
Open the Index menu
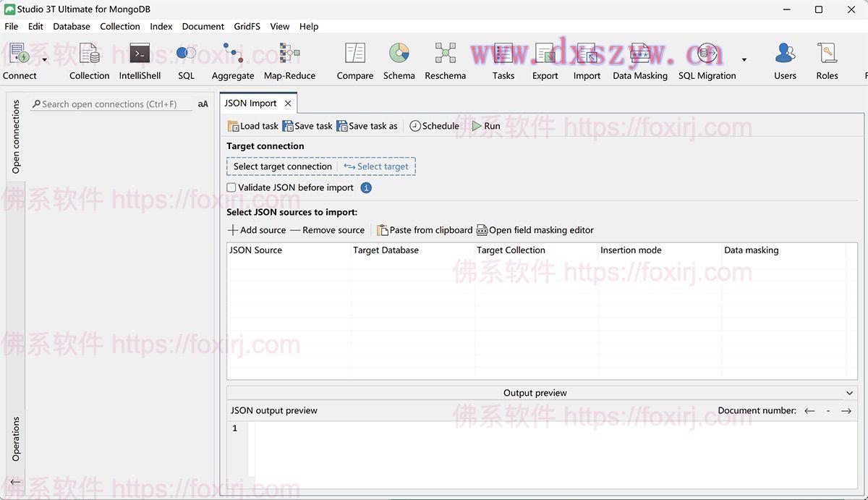(161, 26)
